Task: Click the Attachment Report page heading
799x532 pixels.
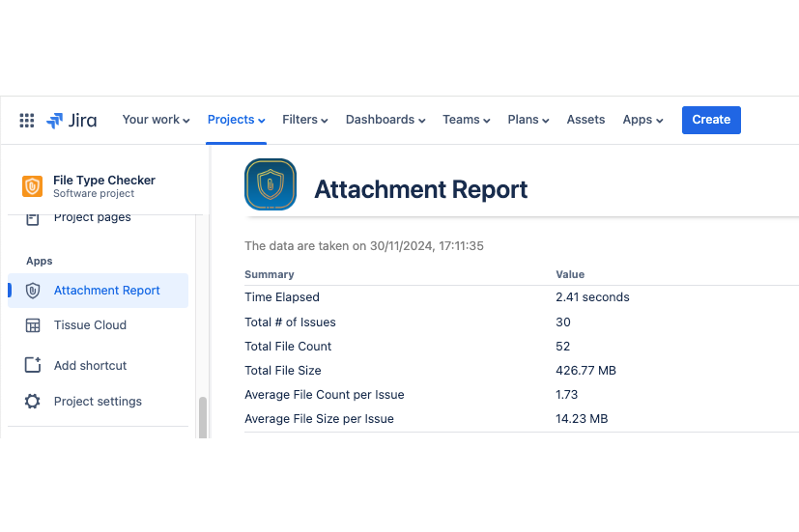Action: pyautogui.click(x=421, y=189)
